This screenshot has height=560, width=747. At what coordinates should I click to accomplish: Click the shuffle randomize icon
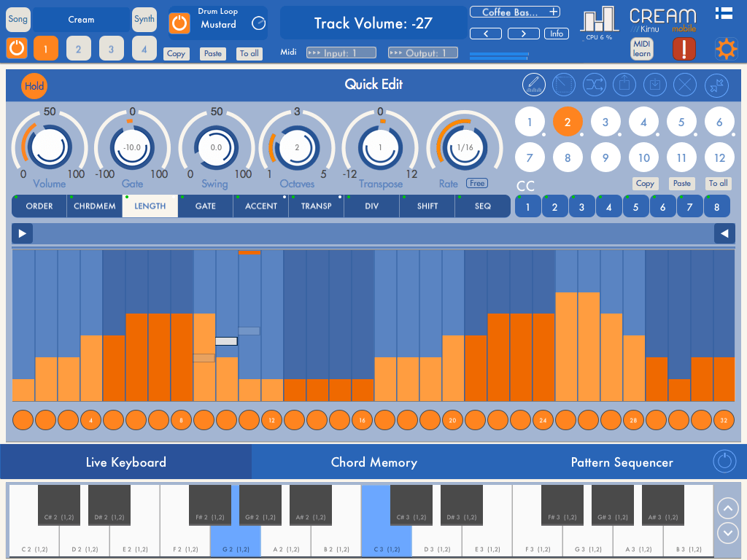594,85
